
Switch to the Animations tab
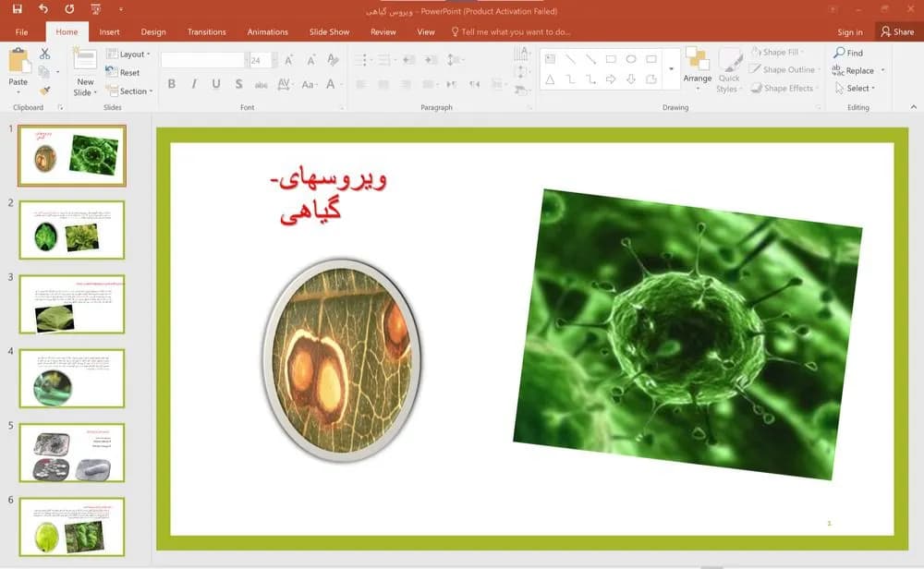pyautogui.click(x=268, y=31)
